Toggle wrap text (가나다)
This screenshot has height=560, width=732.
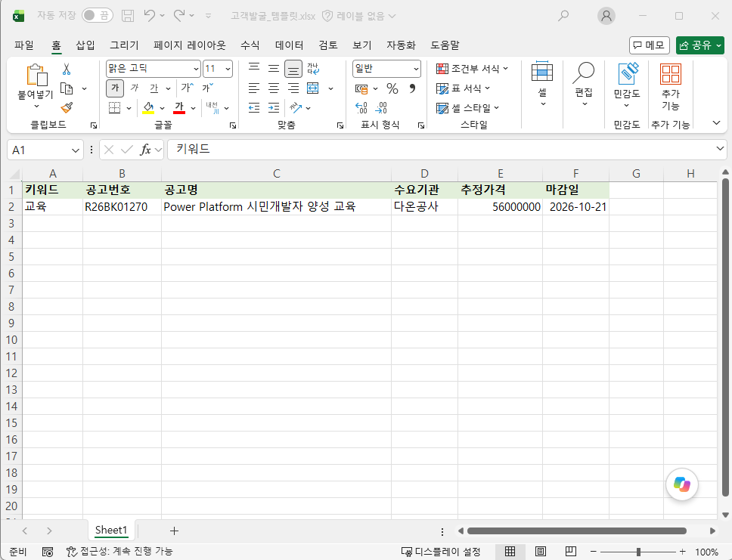pyautogui.click(x=313, y=69)
